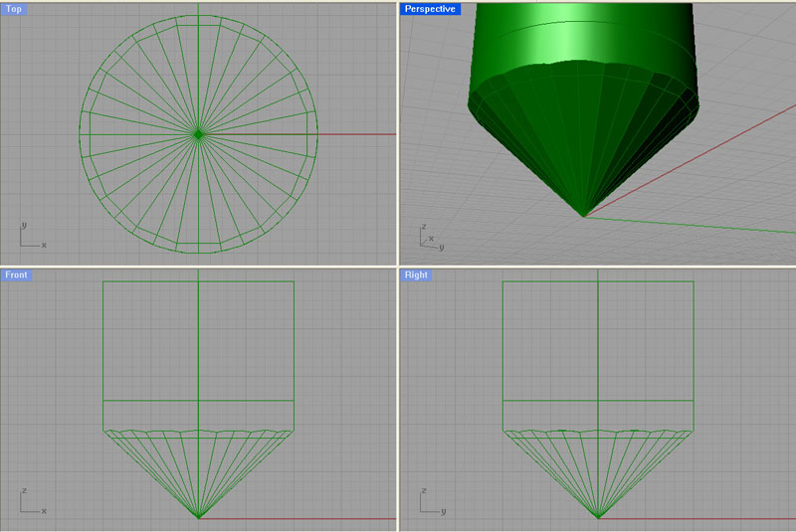Click the Right view y-z axis icon

[x=433, y=501]
